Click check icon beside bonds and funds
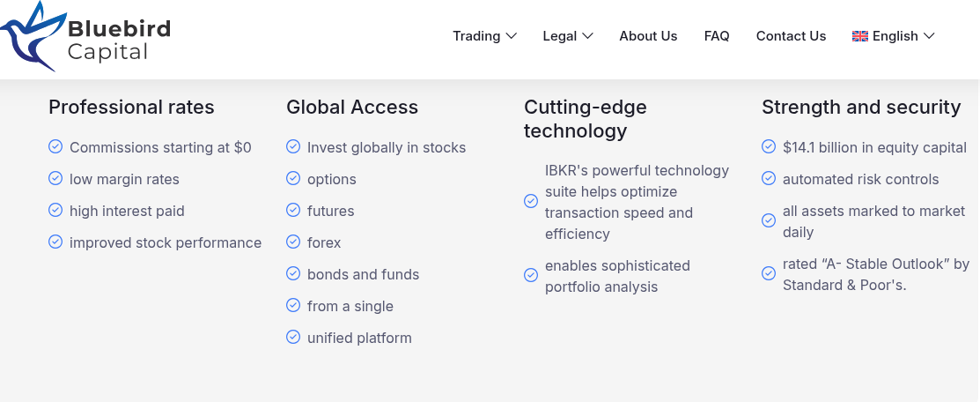 point(293,273)
